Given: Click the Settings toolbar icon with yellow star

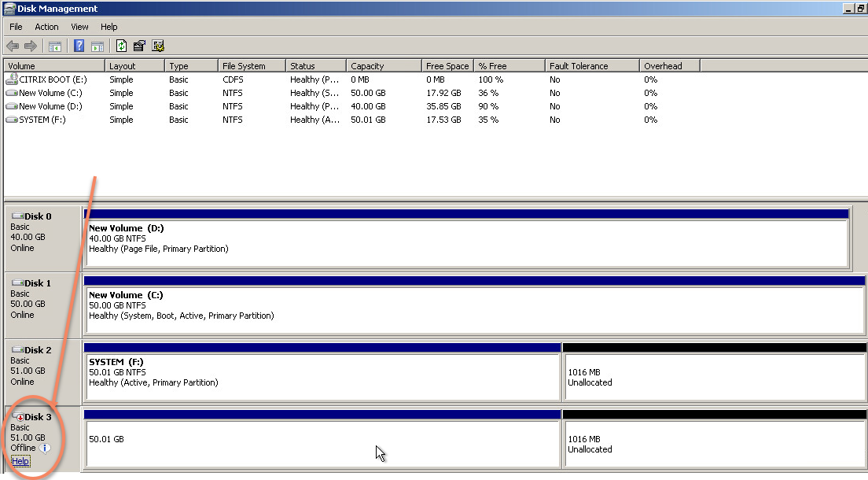Looking at the screenshot, I should [158, 46].
